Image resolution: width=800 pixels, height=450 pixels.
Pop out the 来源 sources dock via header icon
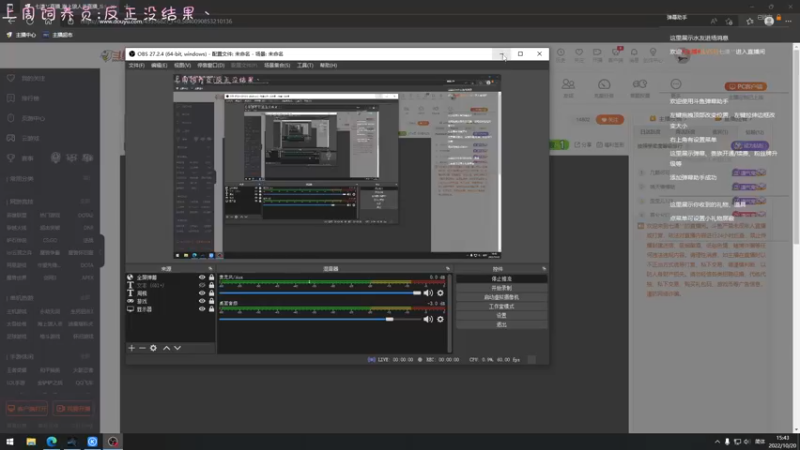[x=210, y=269]
